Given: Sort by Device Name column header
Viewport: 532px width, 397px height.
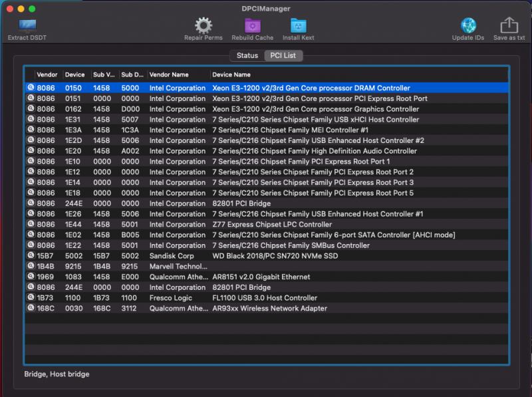Looking at the screenshot, I should 231,74.
